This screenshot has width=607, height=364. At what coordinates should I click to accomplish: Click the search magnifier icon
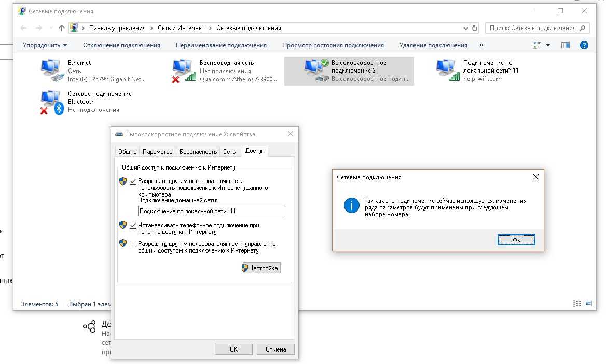582,28
